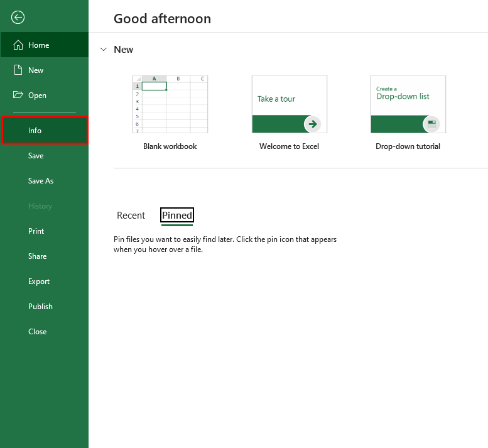This screenshot has height=448, width=488.
Task: Click the Open folder icon
Action: coord(18,95)
